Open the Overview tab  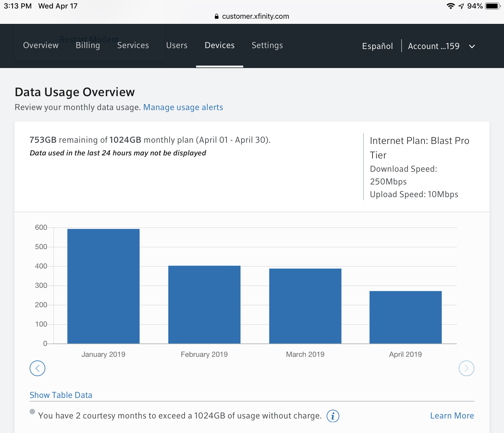click(x=41, y=45)
